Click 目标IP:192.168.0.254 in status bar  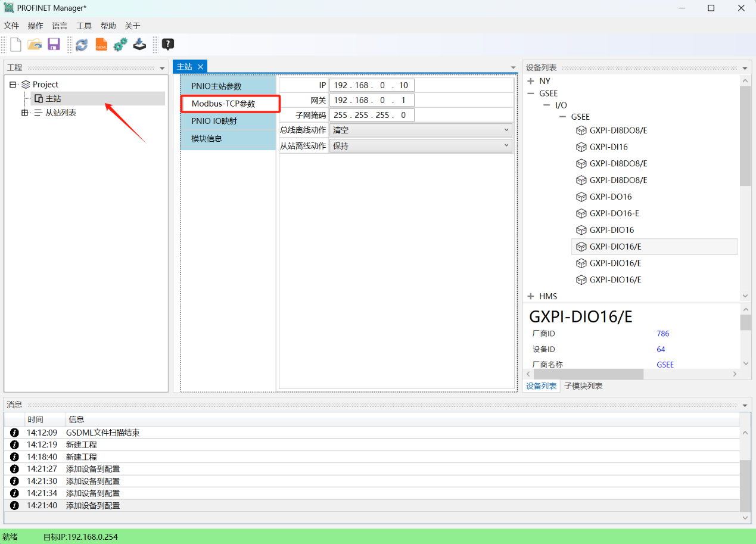coord(80,537)
